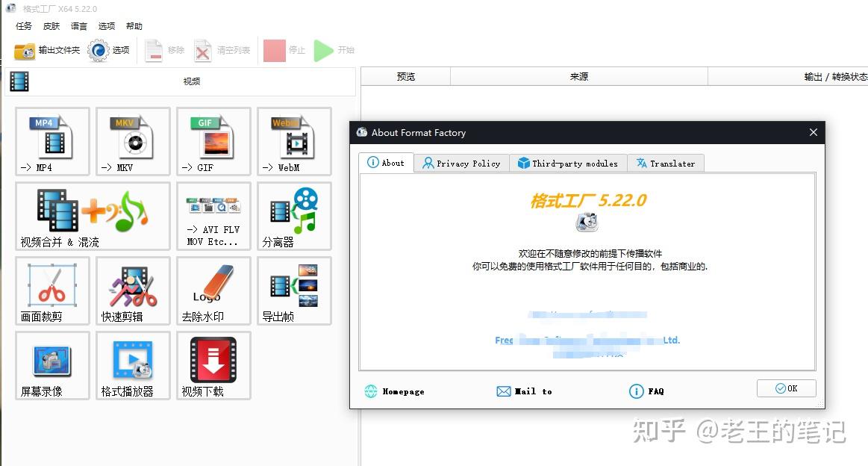This screenshot has width=868, height=466.
Task: Click the 清空列表 clear list button
Action: pyautogui.click(x=222, y=51)
